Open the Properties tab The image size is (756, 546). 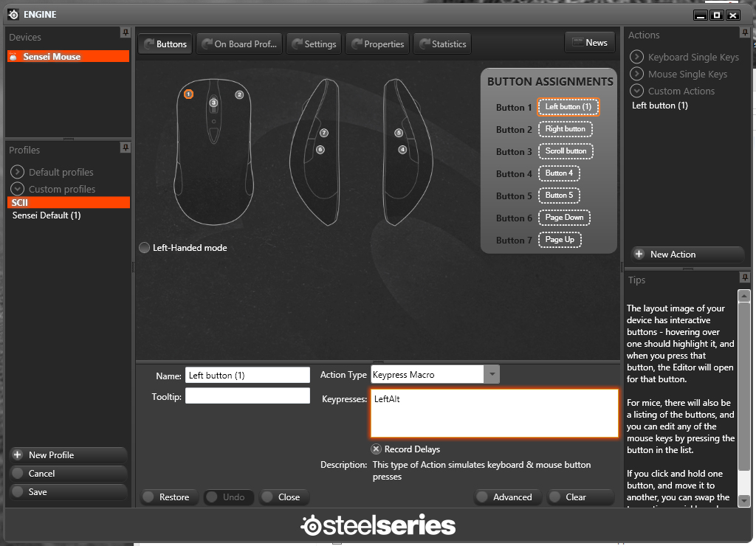tap(377, 44)
